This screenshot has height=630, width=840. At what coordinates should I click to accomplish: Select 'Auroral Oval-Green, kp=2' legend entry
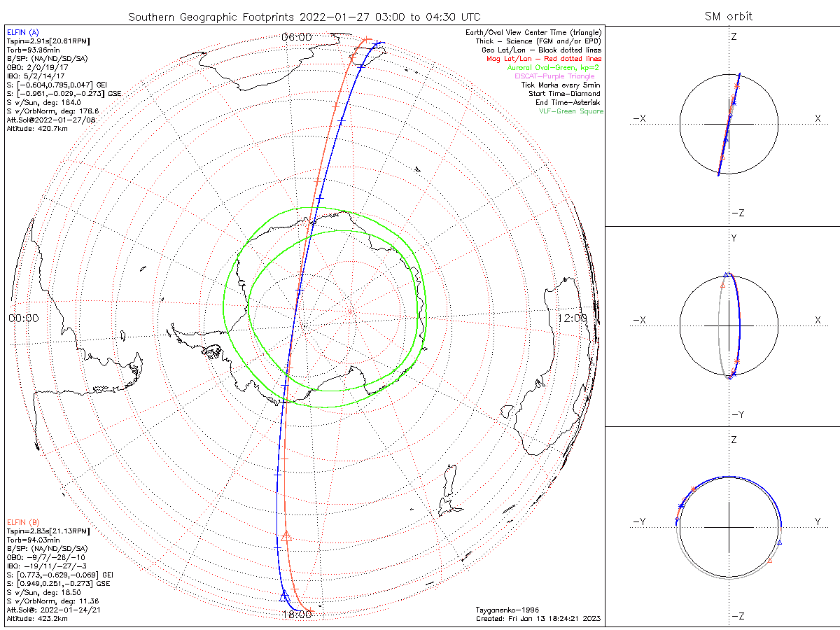[553, 67]
